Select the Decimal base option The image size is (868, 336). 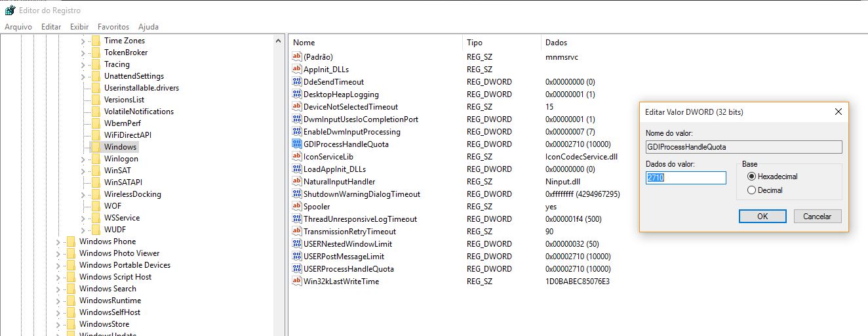point(751,190)
